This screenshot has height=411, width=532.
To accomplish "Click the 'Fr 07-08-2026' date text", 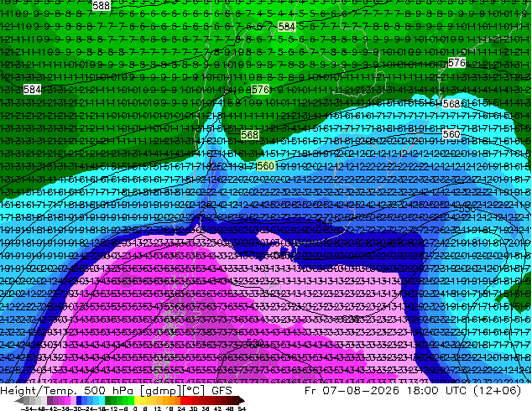I will click(352, 391).
